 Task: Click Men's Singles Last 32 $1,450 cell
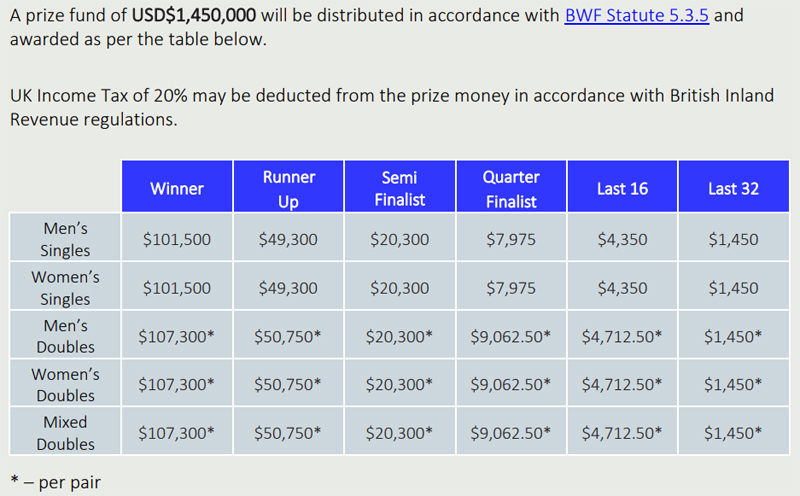tap(733, 240)
